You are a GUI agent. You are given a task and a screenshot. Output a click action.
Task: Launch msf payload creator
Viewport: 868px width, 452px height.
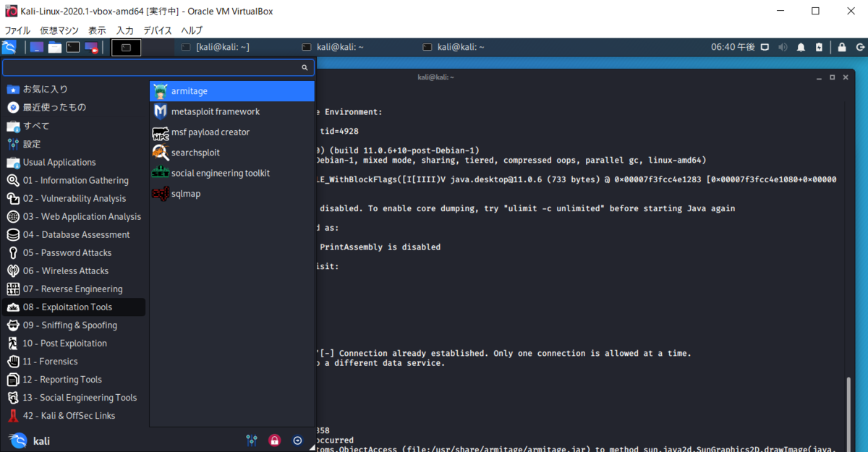pyautogui.click(x=231, y=132)
